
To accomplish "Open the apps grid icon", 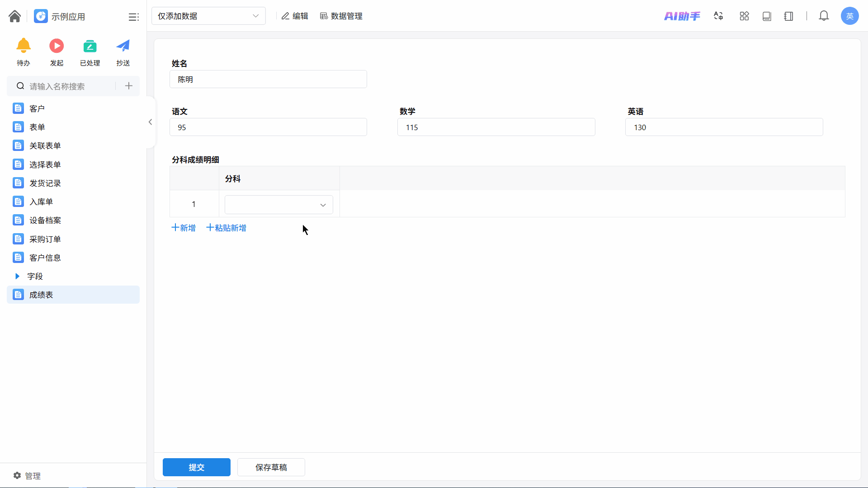I will 744,16.
